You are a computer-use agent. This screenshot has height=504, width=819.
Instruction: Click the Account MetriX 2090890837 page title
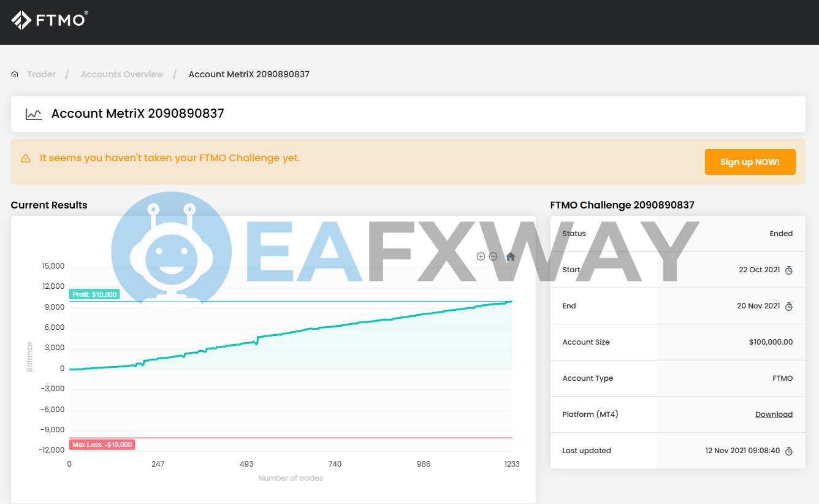tap(138, 113)
